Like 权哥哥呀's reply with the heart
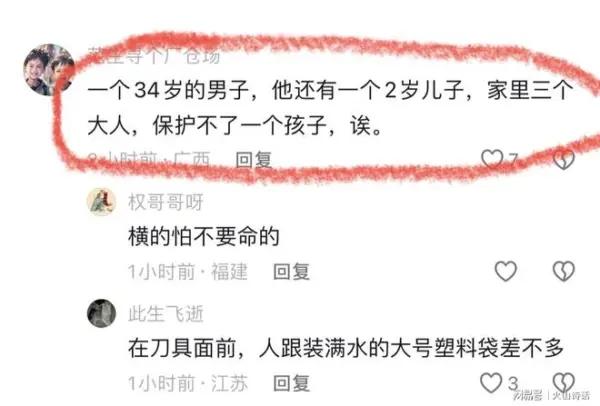Viewport: 600px width, 406px height. [x=506, y=271]
